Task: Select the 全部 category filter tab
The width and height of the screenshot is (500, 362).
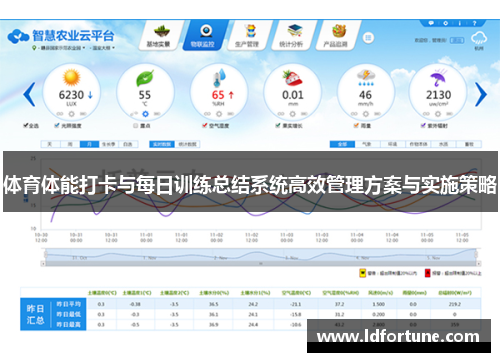Action: tap(342, 144)
